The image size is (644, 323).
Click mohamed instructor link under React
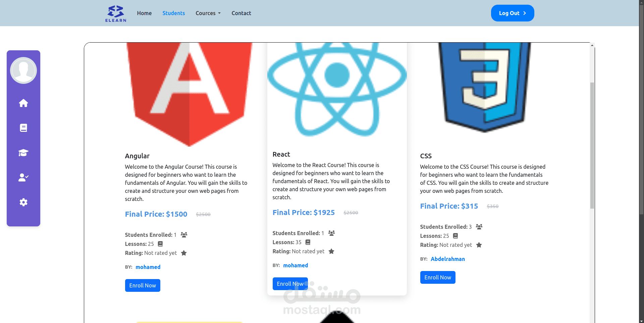296,265
